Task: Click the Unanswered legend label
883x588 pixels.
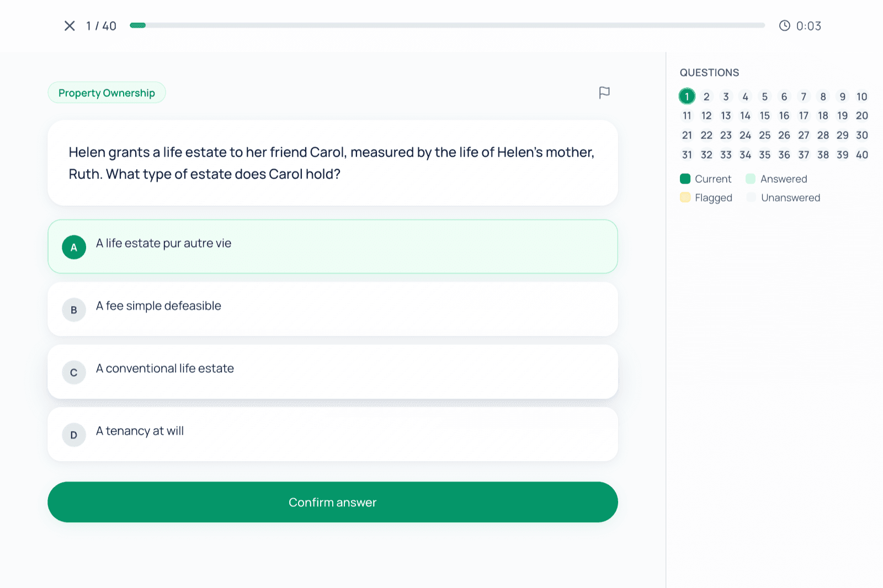Action: [x=790, y=197]
